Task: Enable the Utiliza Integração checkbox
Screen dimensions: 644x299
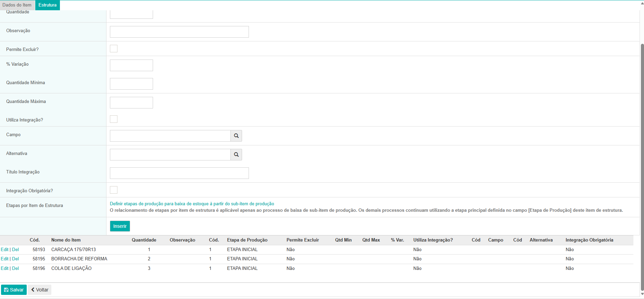Action: click(x=114, y=119)
